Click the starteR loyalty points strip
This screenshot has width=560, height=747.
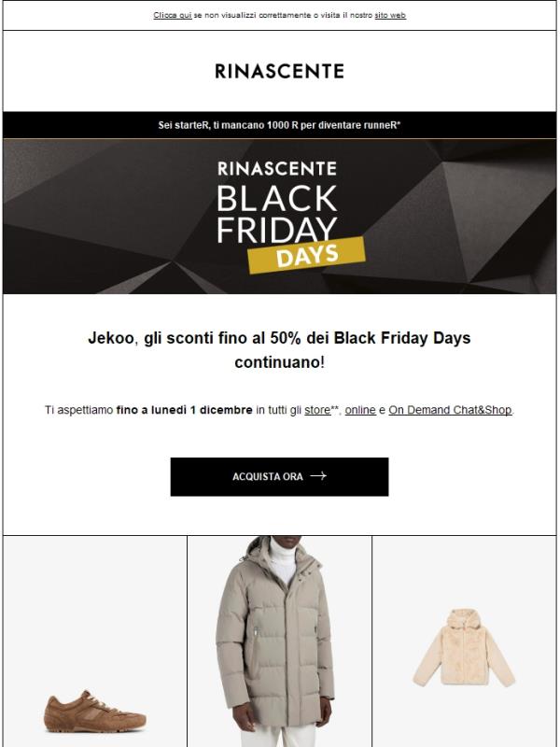click(x=280, y=124)
